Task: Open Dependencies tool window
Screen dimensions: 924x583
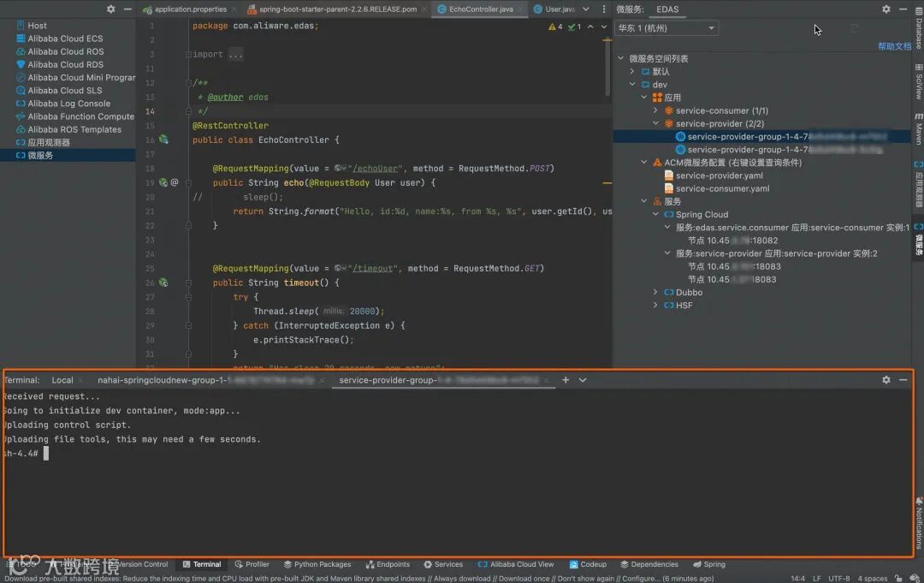Action: click(x=649, y=564)
